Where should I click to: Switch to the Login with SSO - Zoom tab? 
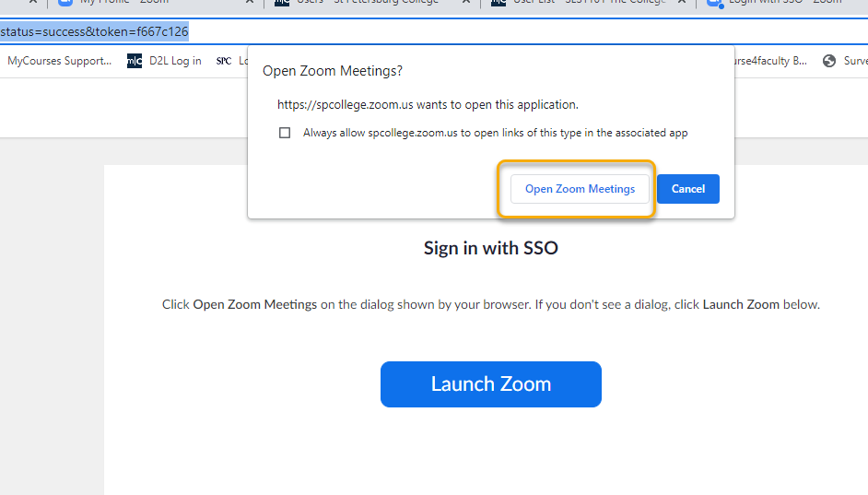pyautogui.click(x=780, y=3)
